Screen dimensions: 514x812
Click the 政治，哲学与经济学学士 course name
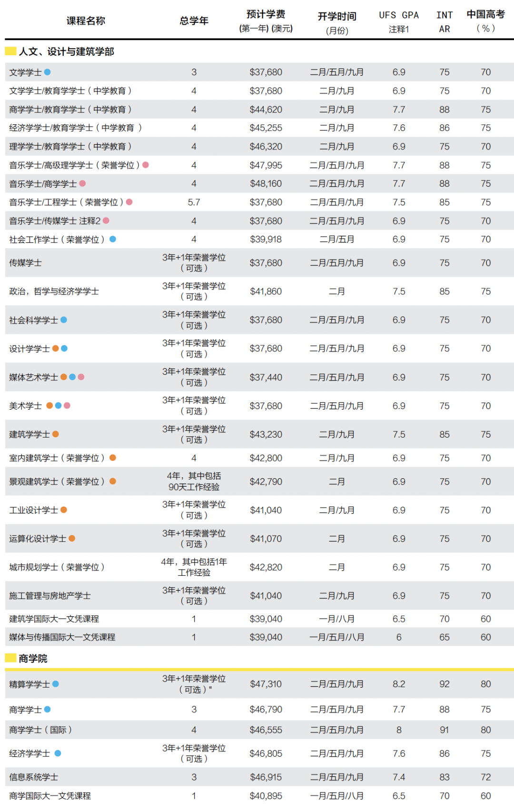point(54,291)
